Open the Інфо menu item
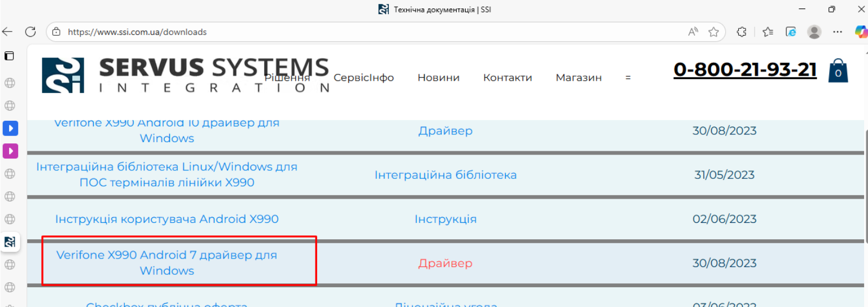Viewport: 868px width, 307px height. (382, 78)
